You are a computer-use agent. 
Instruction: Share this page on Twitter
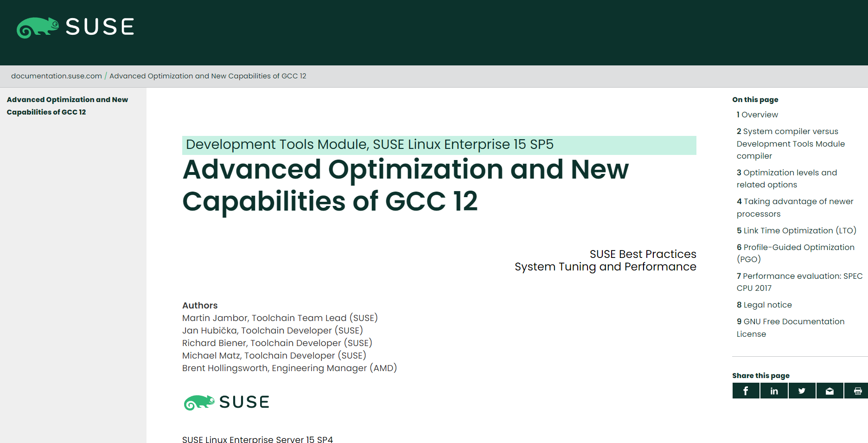[x=802, y=391]
